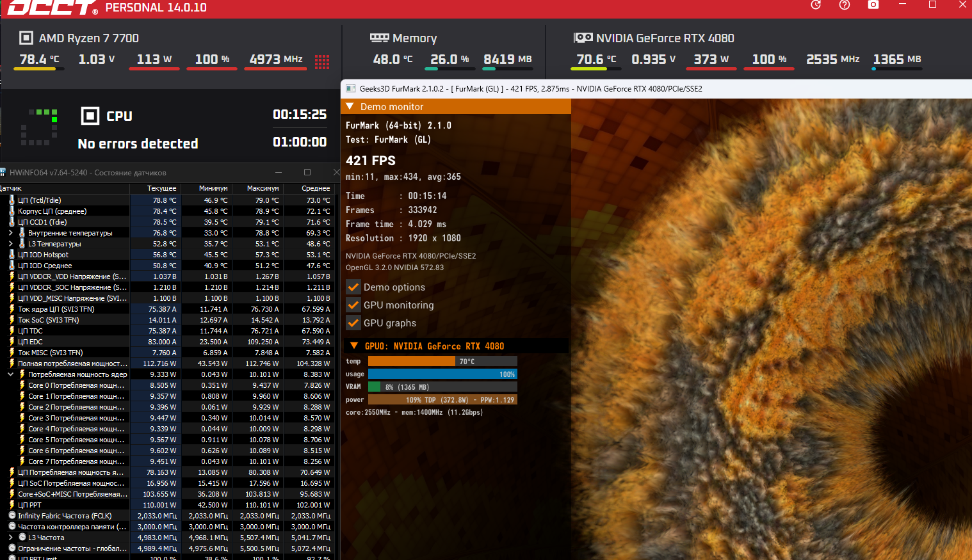Uncheck the GPU graphs checkbox
Screen dimensions: 972x560
point(353,323)
